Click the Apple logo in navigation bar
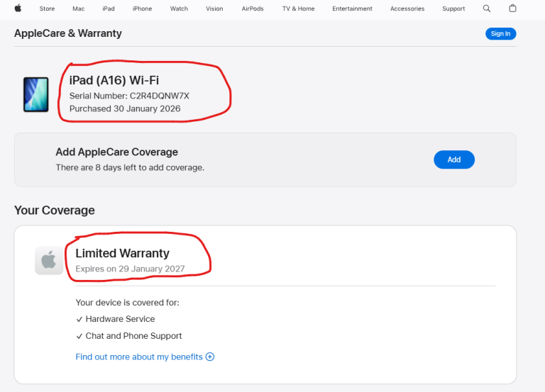The image size is (545, 392). coord(18,9)
